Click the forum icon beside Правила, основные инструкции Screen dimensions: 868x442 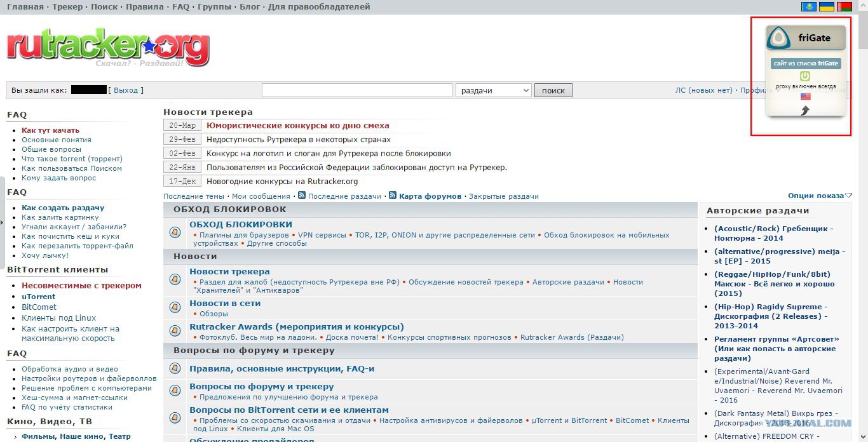tap(175, 368)
